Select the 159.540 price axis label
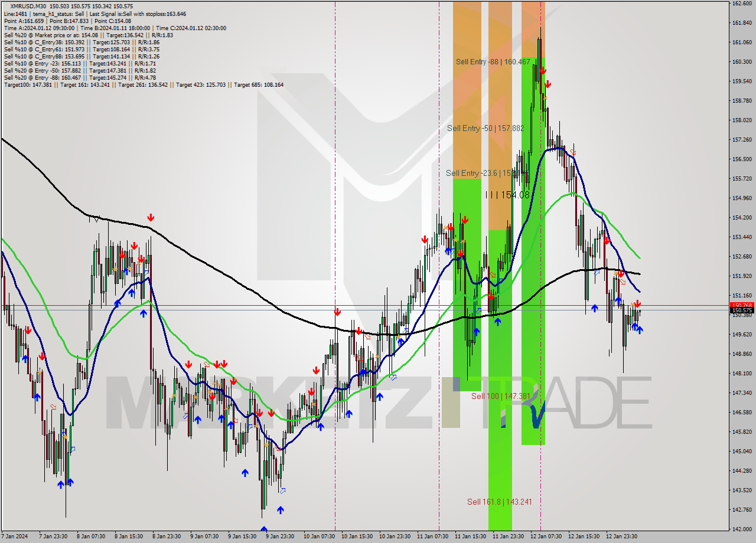The height and width of the screenshot is (543, 756). [x=742, y=81]
